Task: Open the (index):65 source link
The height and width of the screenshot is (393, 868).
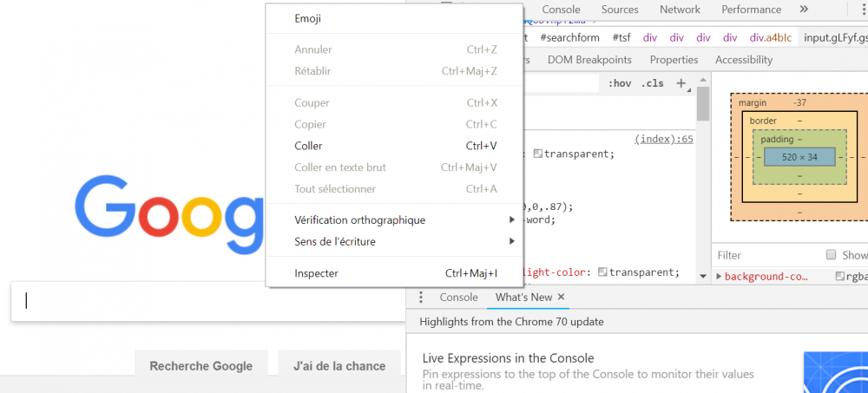Action: pyautogui.click(x=664, y=139)
